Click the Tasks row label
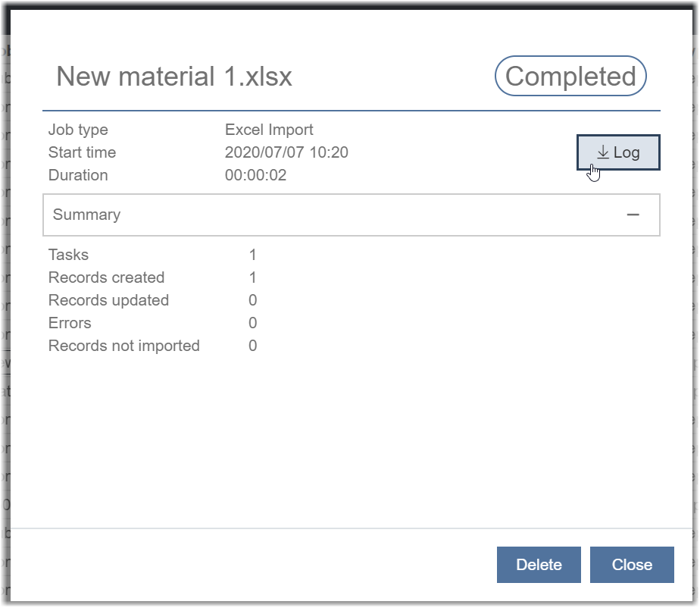Screen dimensions: 700x608 (68, 255)
